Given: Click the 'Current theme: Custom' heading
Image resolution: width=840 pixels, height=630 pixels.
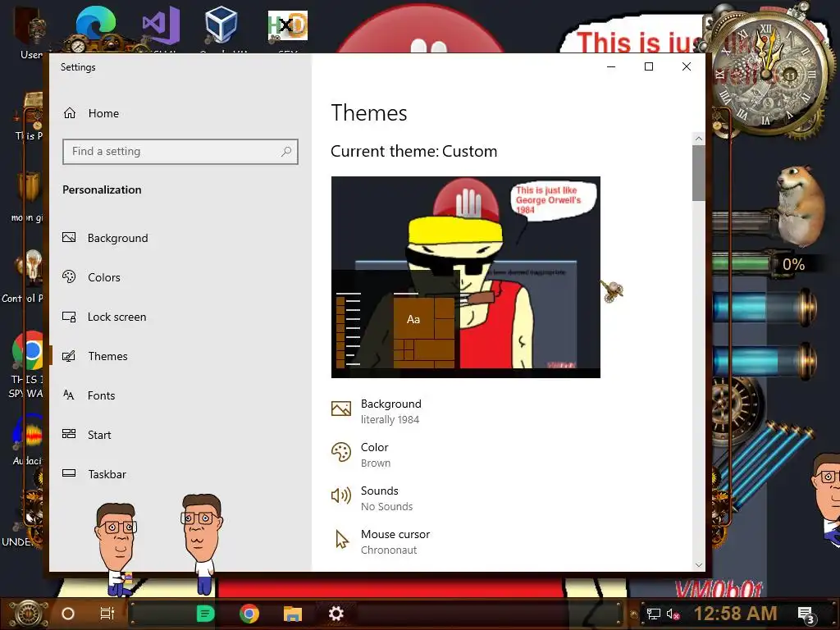Looking at the screenshot, I should tap(413, 151).
